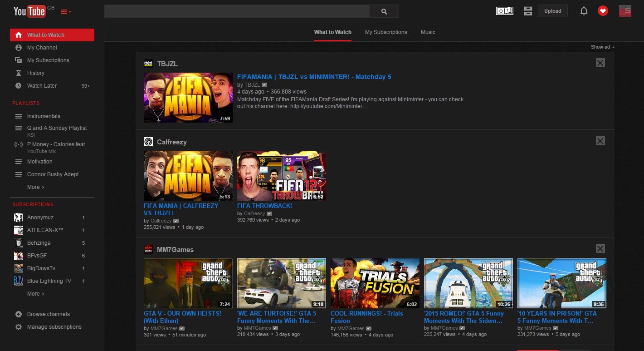This screenshot has width=644, height=351.
Task: Click the red heart extension icon
Action: point(603,11)
